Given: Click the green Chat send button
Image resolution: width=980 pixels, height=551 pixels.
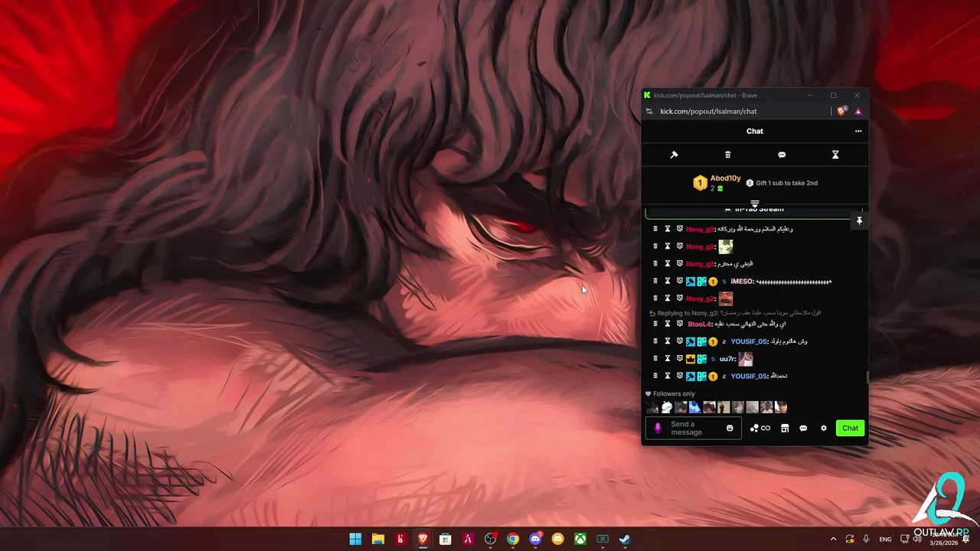Looking at the screenshot, I should click(x=851, y=428).
